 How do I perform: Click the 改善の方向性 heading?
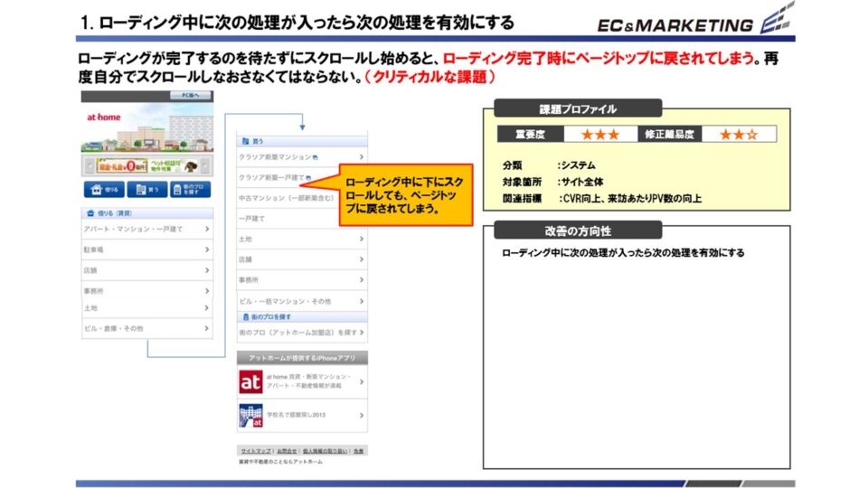(x=578, y=230)
